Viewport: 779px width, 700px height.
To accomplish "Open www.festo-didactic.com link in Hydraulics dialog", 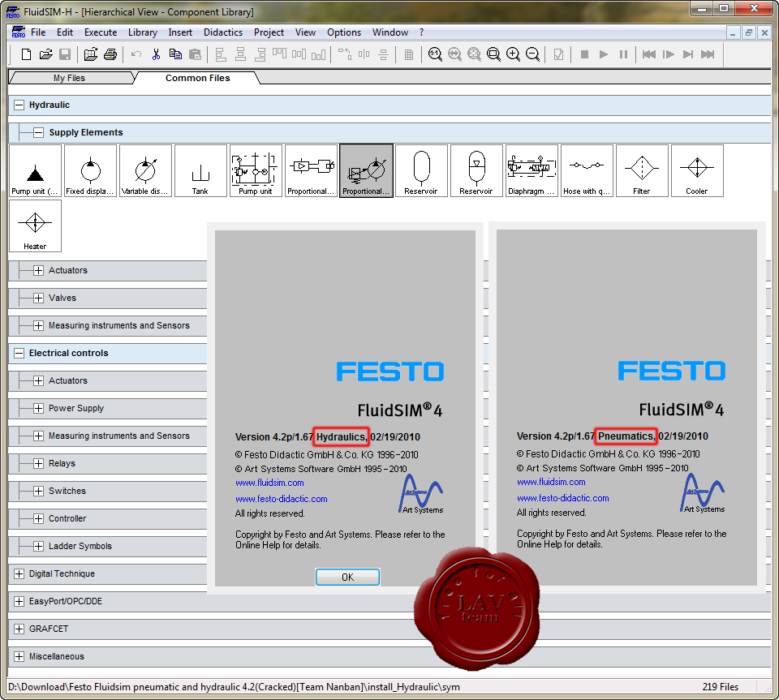I will point(282,499).
